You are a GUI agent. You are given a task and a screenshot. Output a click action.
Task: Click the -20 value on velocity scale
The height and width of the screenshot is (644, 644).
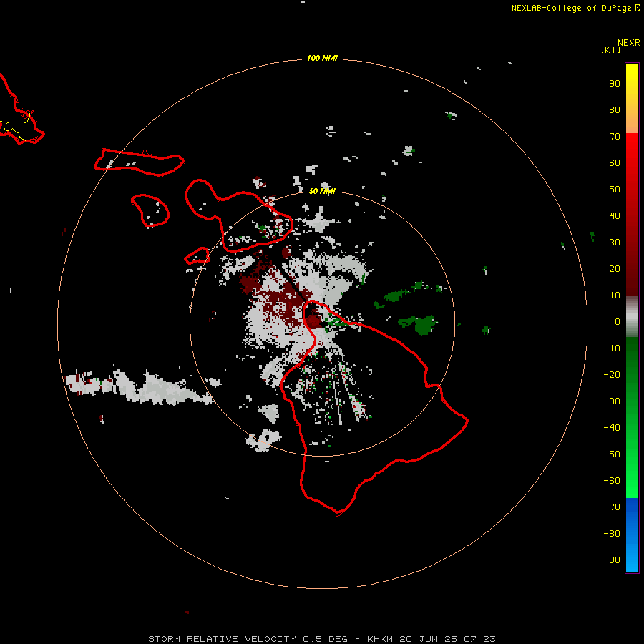pyautogui.click(x=612, y=374)
